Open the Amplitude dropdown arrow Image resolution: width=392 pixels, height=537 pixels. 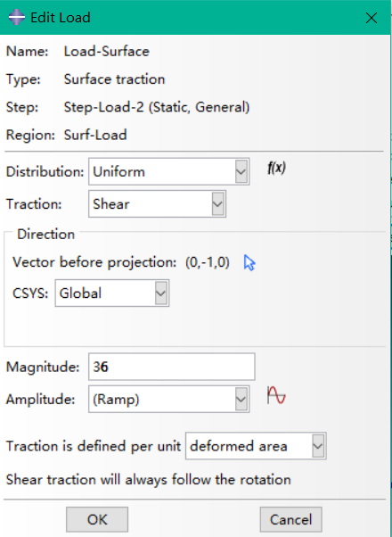pos(241,399)
